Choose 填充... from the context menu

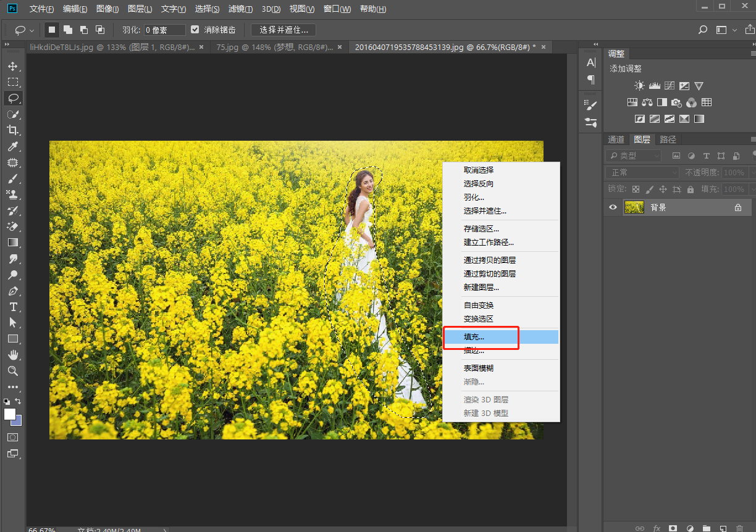474,337
